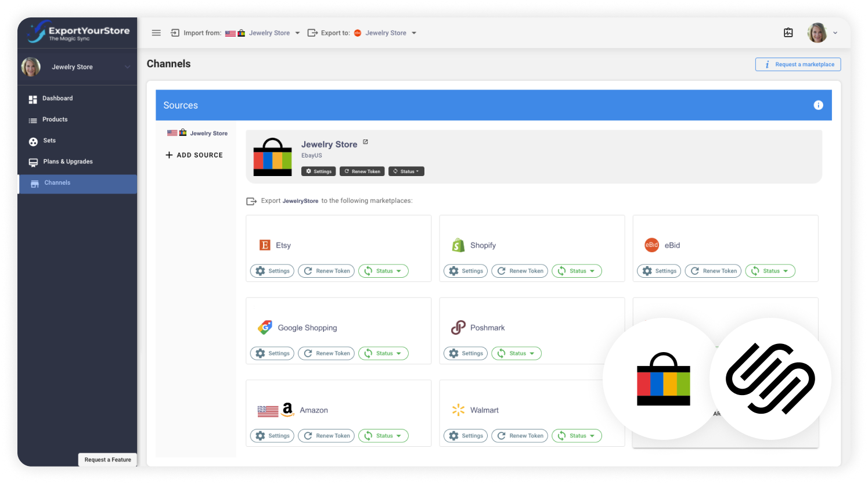
Task: Click the Amazon logo icon
Action: tap(287, 410)
